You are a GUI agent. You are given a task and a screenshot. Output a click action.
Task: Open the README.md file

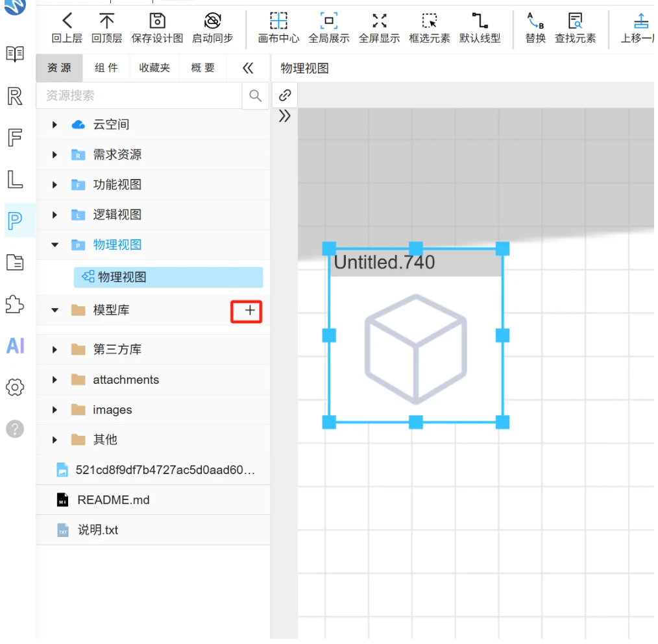114,500
